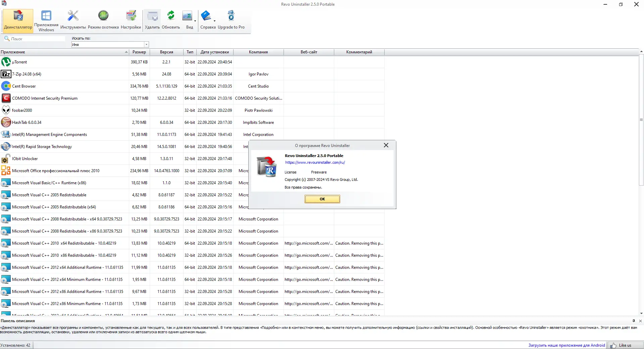The image size is (644, 349).
Task: Select Visual C++ 2012 x64 Additional Runtime row
Action: 192,267
